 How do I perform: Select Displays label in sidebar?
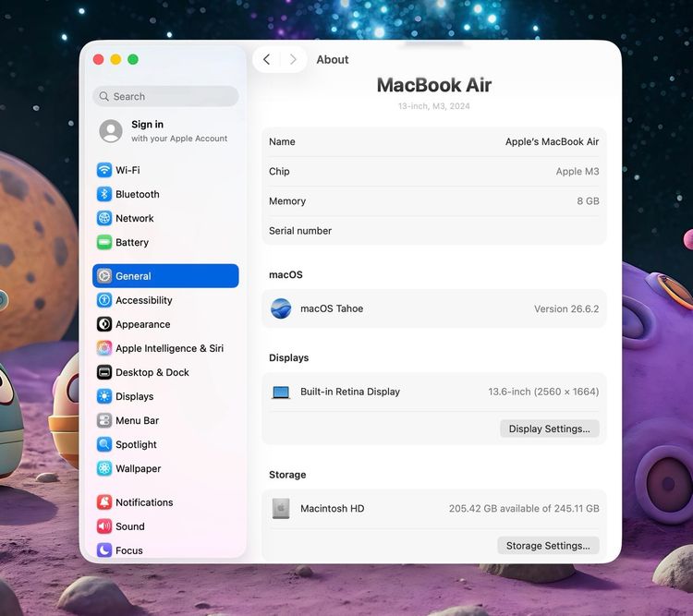[135, 396]
